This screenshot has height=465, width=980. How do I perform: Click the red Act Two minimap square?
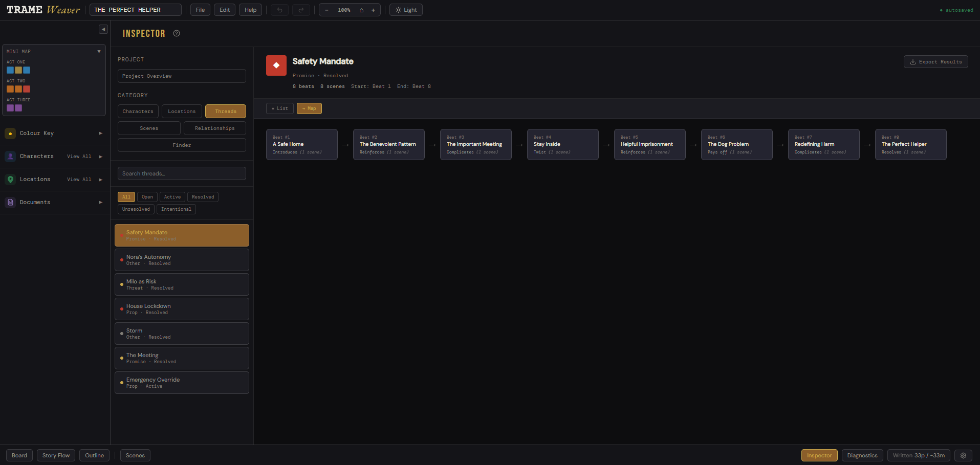point(27,89)
